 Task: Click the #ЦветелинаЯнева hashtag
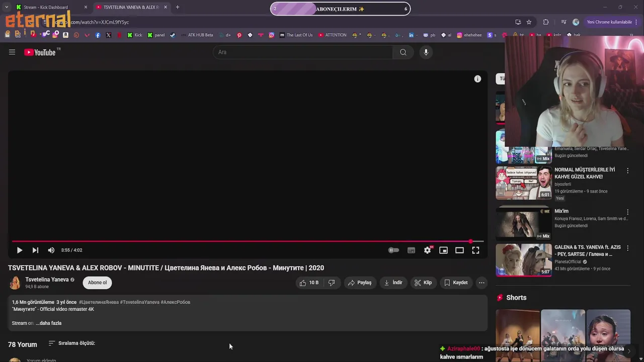(x=99, y=302)
